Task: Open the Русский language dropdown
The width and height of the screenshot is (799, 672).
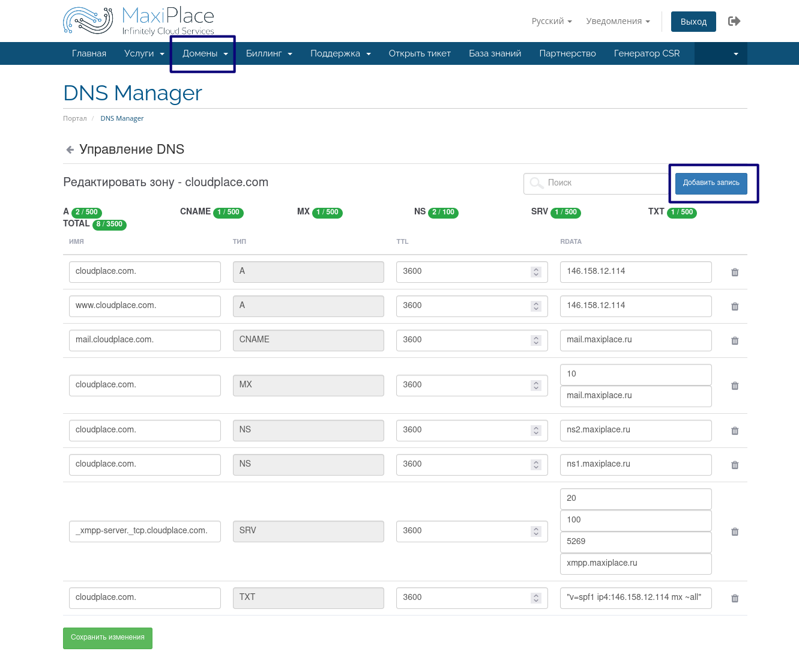Action: click(552, 21)
